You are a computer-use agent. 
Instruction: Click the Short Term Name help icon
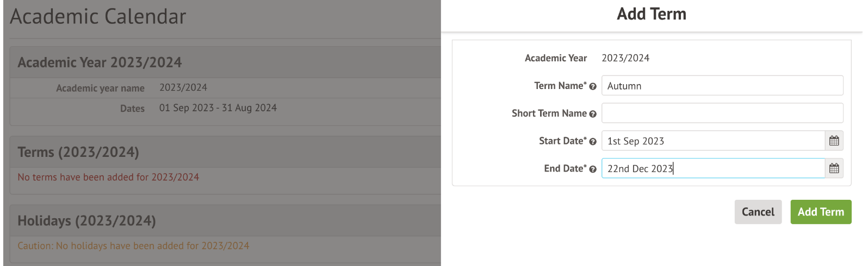coord(593,114)
